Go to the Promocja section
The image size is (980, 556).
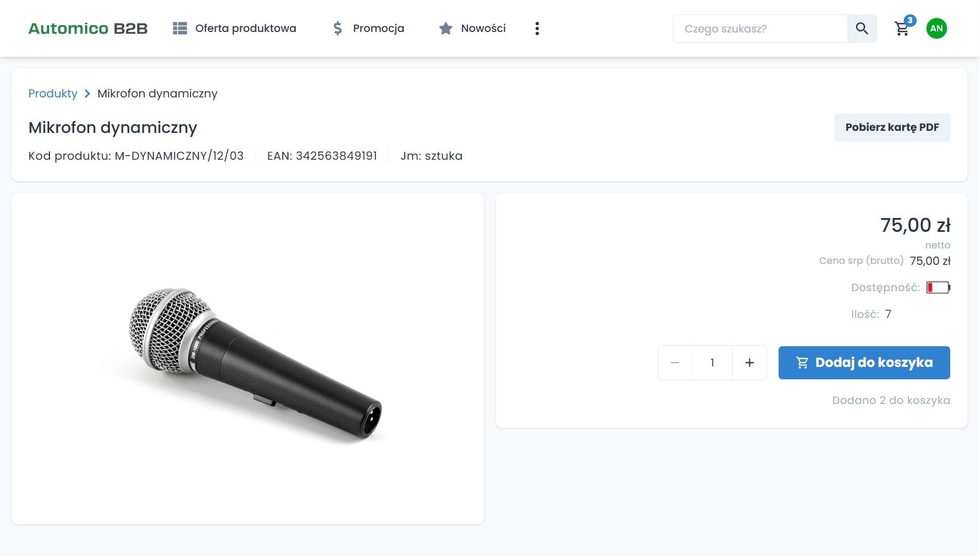379,28
